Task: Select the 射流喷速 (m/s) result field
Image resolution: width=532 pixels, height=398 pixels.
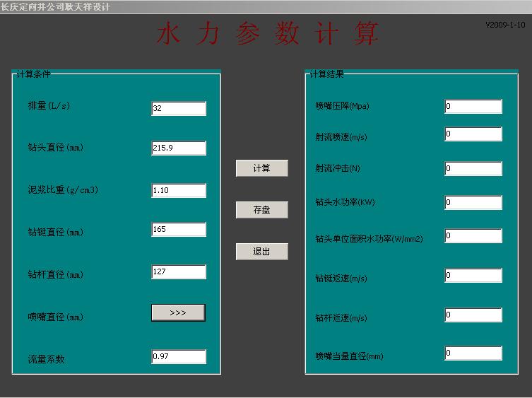Action: [x=473, y=134]
